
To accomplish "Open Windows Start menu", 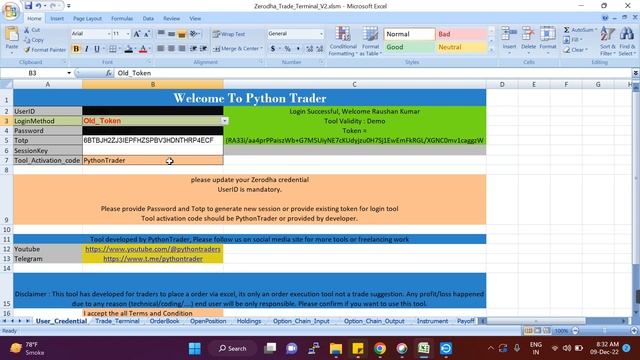I will pyautogui.click(x=195, y=349).
